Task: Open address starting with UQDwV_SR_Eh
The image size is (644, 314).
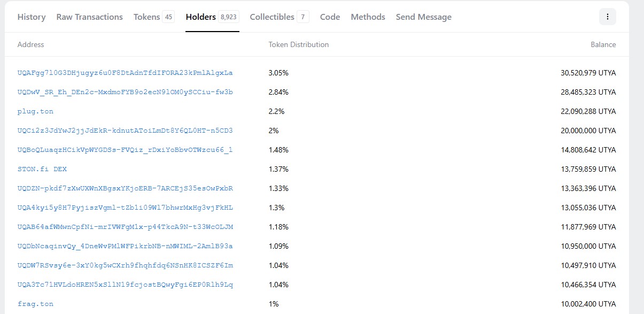Action: tap(125, 92)
